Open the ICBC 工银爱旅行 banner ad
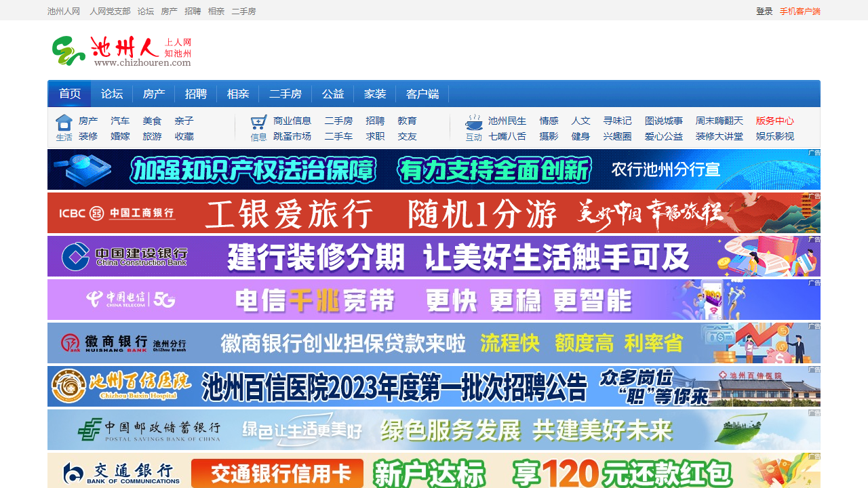Viewport: 868px width, 488px height. click(434, 213)
